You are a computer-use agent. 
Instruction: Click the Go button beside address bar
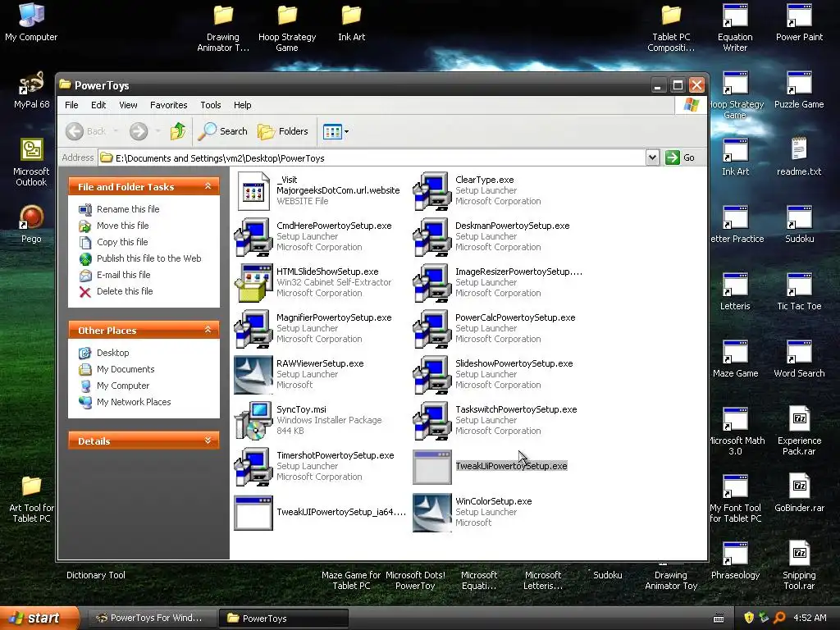click(680, 157)
